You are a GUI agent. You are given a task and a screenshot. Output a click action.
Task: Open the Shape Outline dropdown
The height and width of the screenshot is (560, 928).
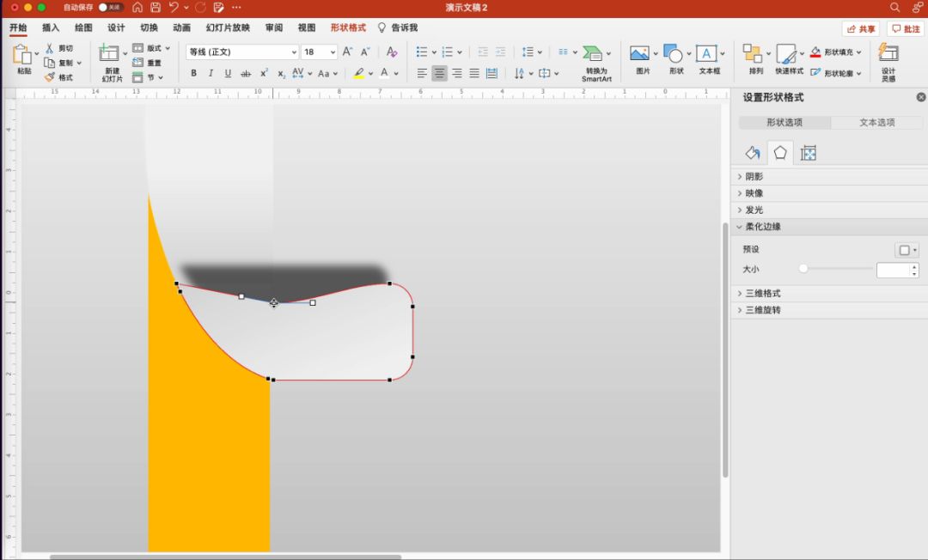click(x=858, y=73)
